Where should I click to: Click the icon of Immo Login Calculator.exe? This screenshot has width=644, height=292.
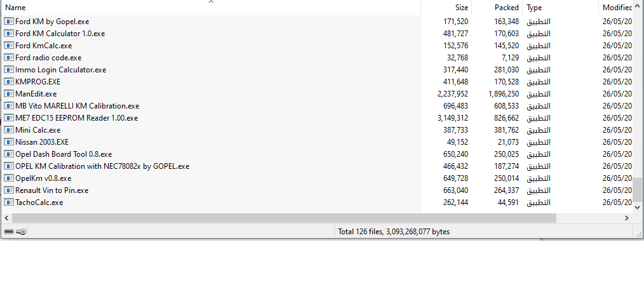(9, 69)
